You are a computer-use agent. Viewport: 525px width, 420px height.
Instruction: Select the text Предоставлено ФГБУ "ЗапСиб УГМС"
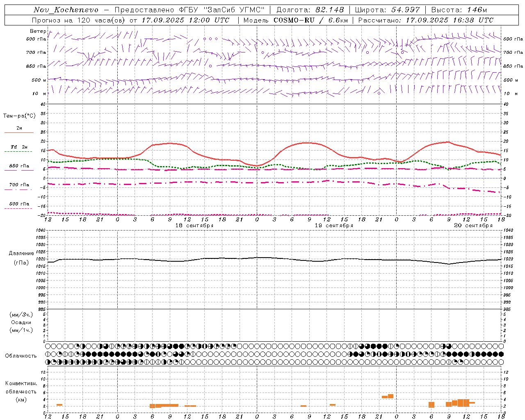point(189,10)
